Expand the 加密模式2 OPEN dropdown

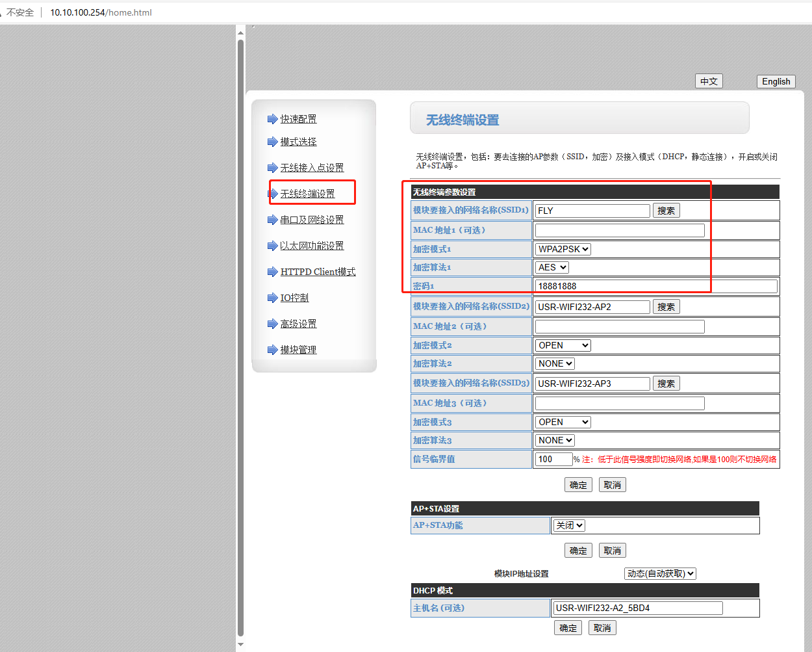pyautogui.click(x=563, y=345)
